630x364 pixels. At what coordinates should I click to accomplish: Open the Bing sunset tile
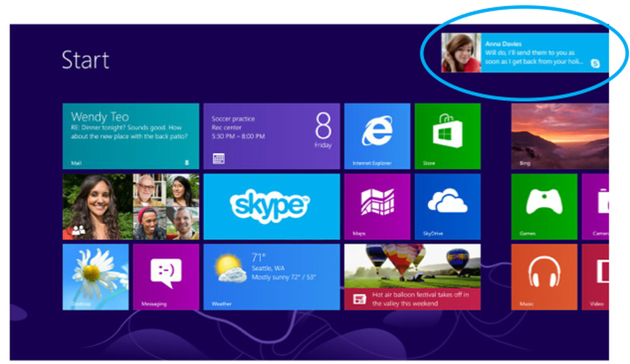click(x=560, y=136)
